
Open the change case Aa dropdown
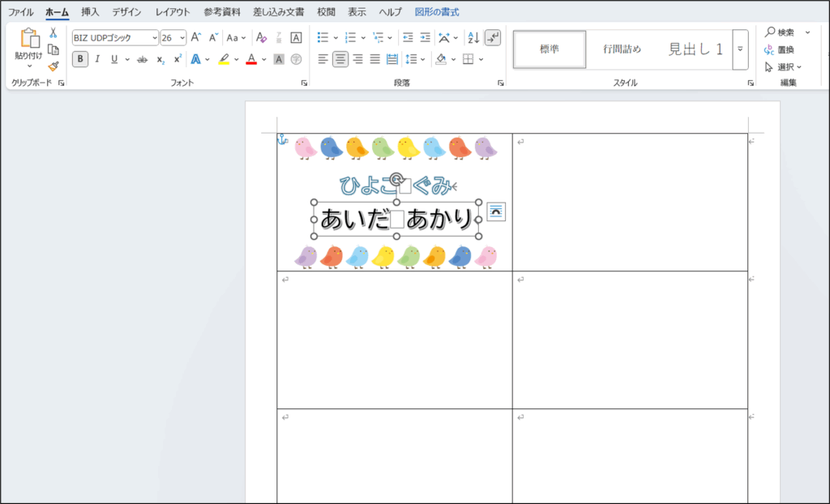236,37
